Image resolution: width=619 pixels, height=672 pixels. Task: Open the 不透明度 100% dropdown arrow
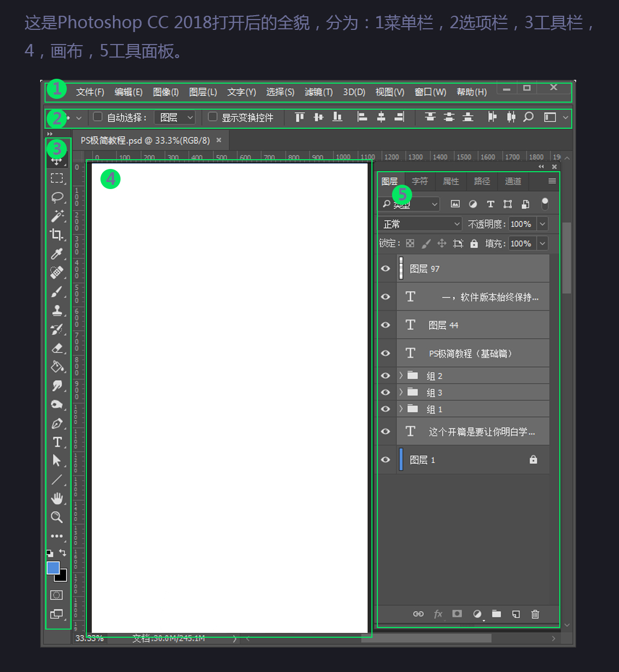[542, 224]
